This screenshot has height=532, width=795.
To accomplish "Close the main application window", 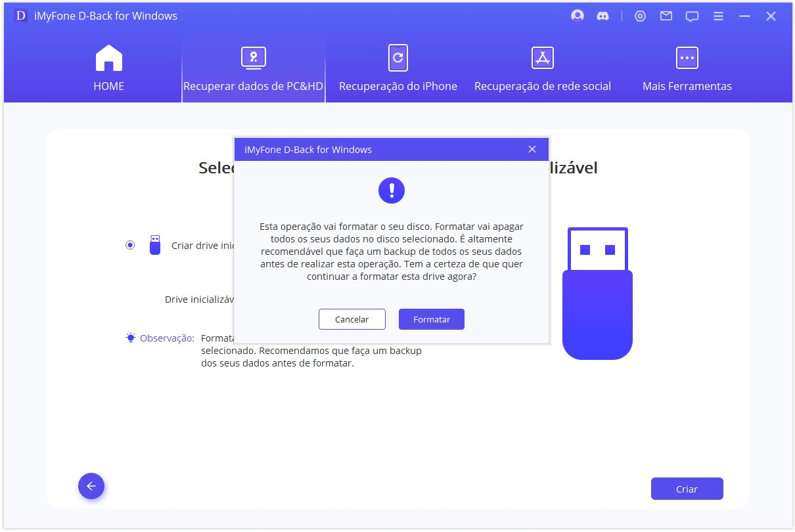I will [771, 16].
